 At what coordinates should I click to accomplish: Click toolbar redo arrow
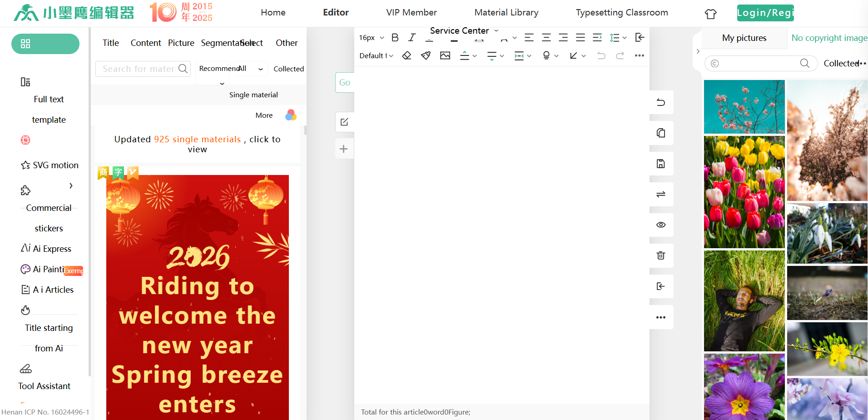pyautogui.click(x=620, y=55)
